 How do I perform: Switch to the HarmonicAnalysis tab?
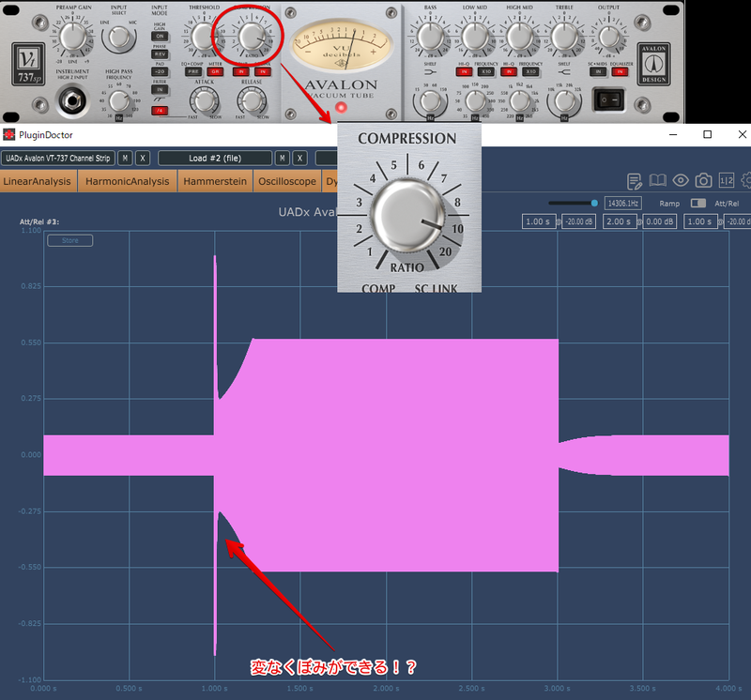[128, 181]
